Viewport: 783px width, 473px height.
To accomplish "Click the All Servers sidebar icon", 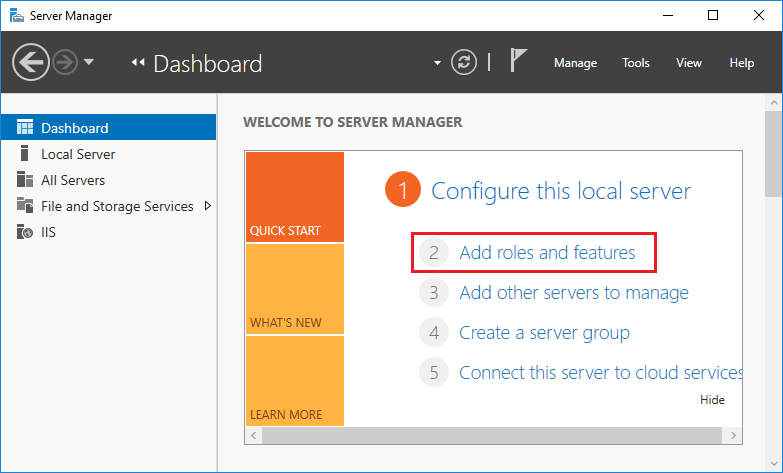I will [24, 179].
